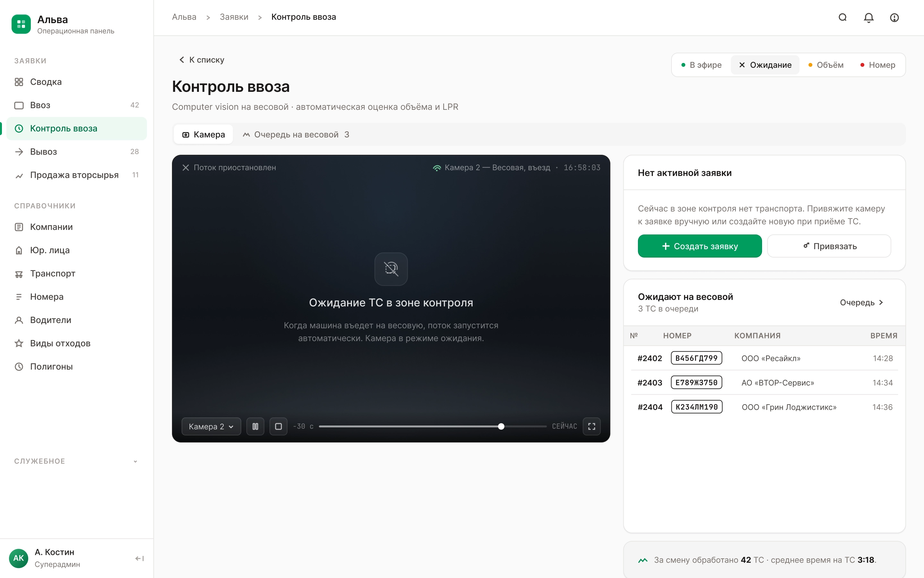
Task: Click plate Е789ЖЗ750
Action: (697, 383)
